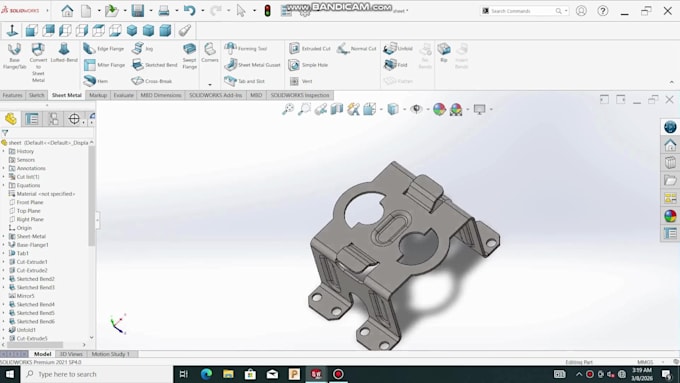The width and height of the screenshot is (680, 383).
Task: Click the Base Flange/Tab tool
Action: (14, 56)
